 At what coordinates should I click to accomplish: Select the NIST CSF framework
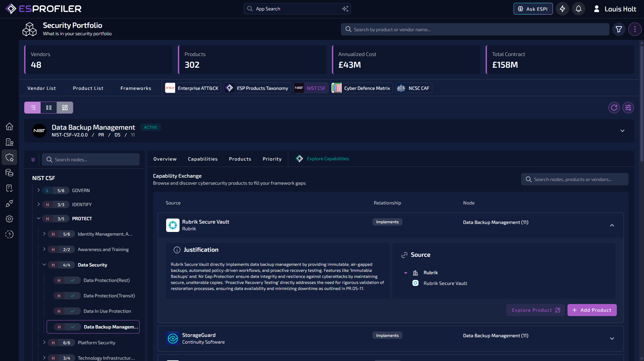tap(311, 88)
